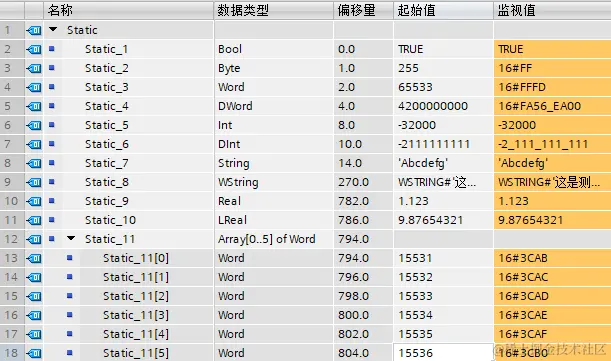
Task: Click the offset value 270.0
Action: point(353,182)
